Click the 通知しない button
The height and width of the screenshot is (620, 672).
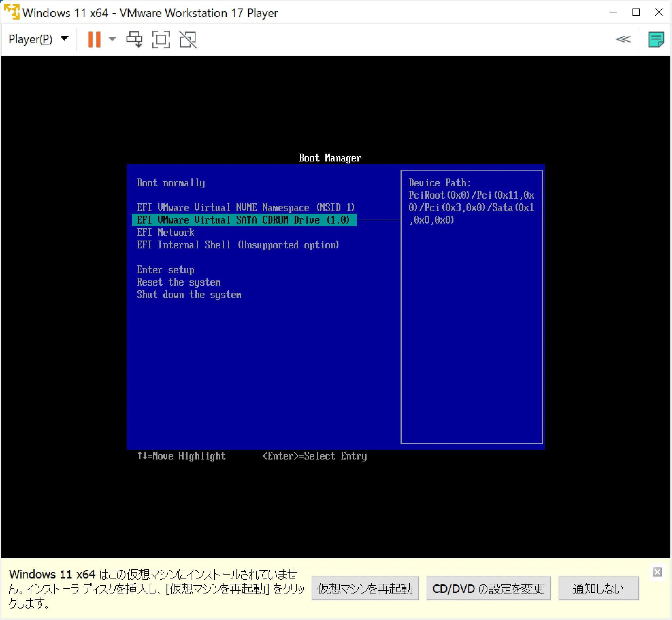tap(598, 589)
